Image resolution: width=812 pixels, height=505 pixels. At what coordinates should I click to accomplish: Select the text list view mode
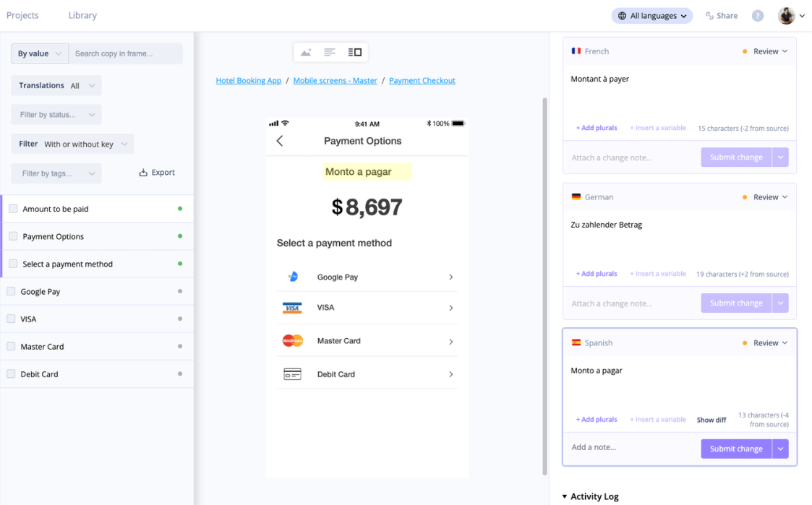click(329, 51)
